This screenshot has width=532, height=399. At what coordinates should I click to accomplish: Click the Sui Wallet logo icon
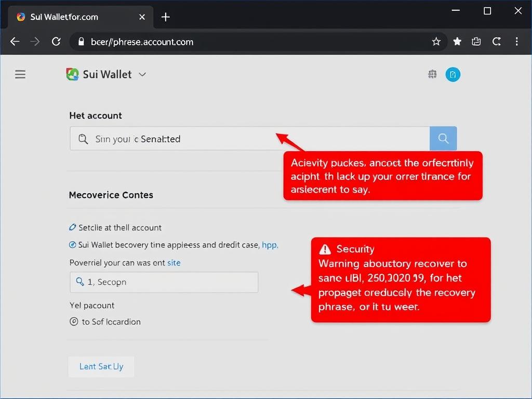[72, 74]
